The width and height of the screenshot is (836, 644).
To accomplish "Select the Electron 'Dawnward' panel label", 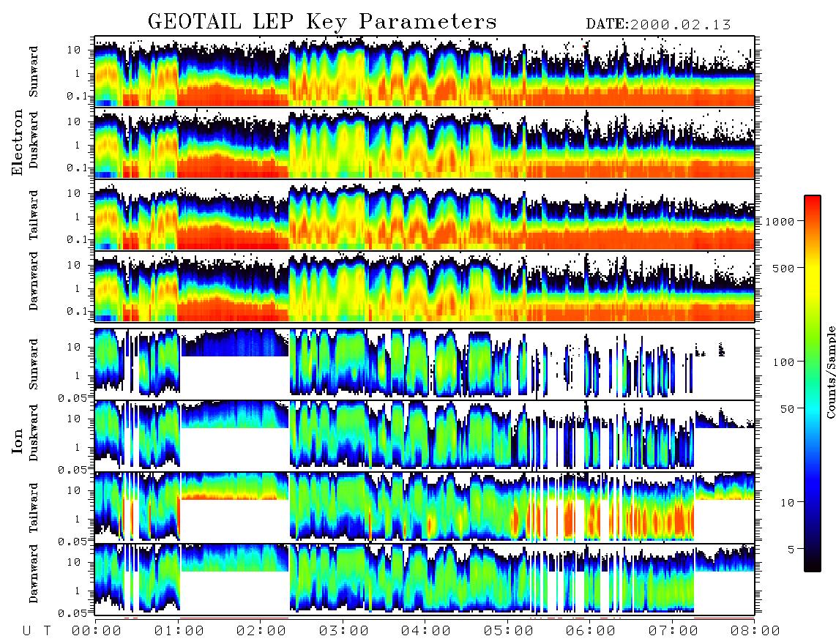I will pyautogui.click(x=34, y=282).
